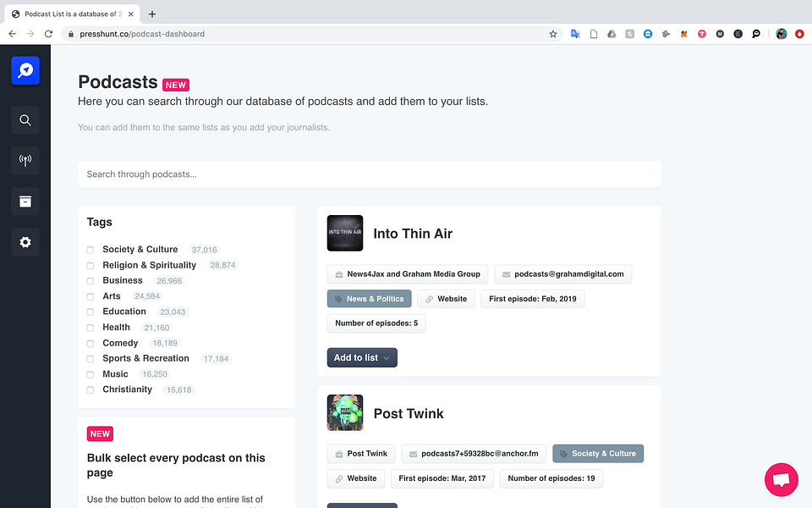812x508 pixels.
Task: Go forward with the browser forward arrow
Action: (x=30, y=34)
